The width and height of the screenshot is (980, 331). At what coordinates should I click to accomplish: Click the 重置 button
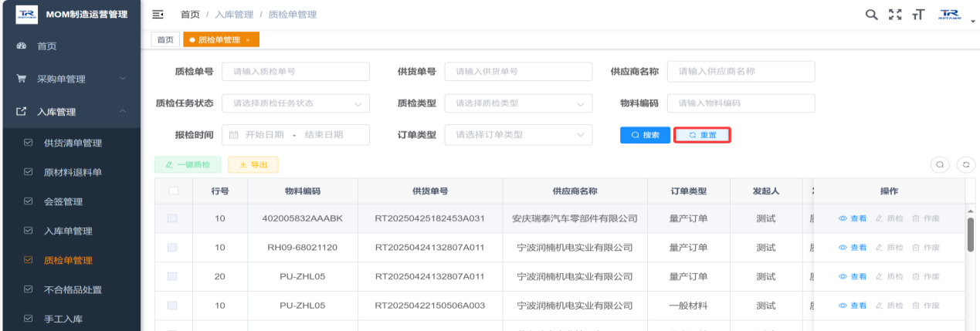[702, 135]
